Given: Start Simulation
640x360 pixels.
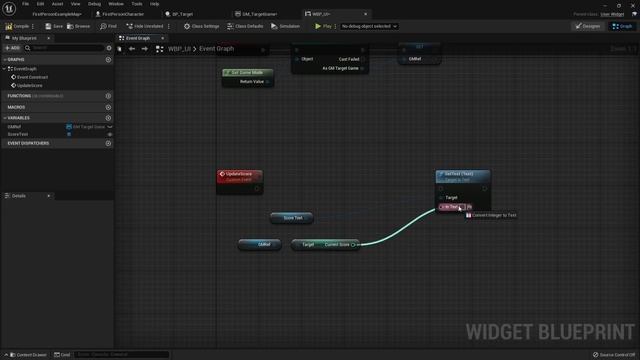Looking at the screenshot, I should [285, 26].
